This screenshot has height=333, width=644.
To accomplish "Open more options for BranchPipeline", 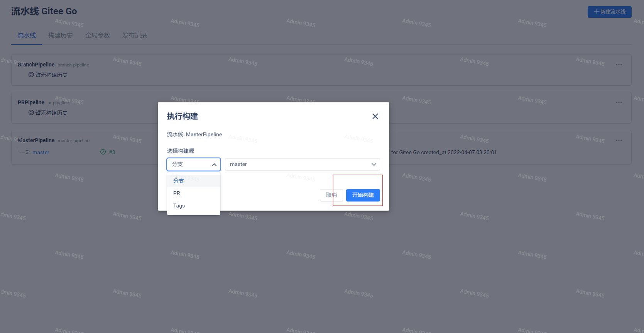I will click(x=619, y=65).
